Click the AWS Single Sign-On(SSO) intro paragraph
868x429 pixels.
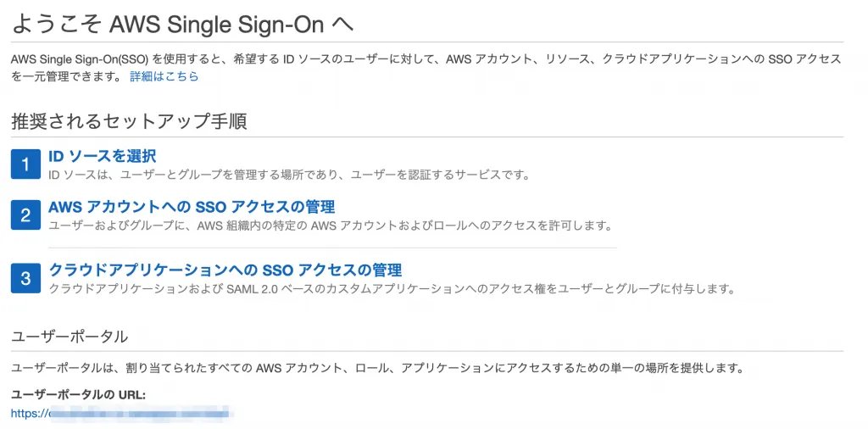(426, 59)
